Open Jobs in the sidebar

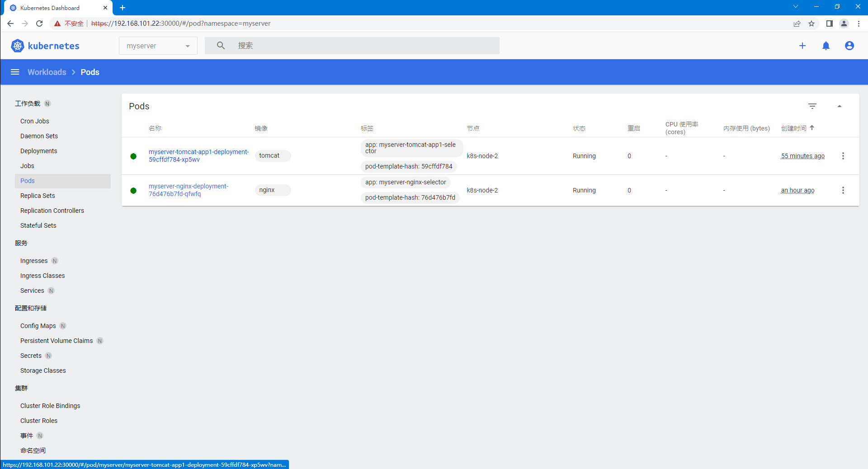[27, 166]
